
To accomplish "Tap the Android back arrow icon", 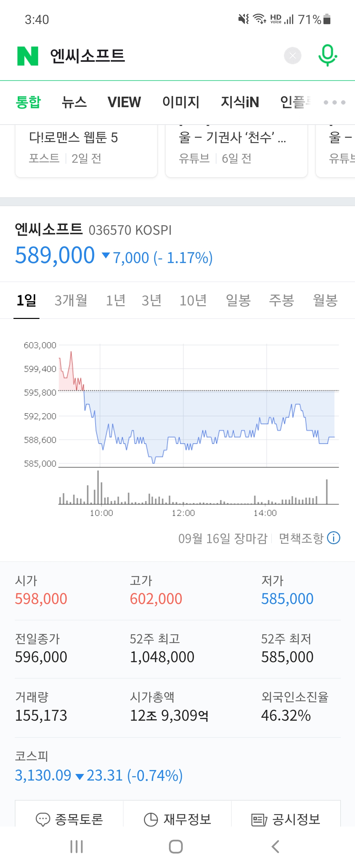I will [x=275, y=846].
